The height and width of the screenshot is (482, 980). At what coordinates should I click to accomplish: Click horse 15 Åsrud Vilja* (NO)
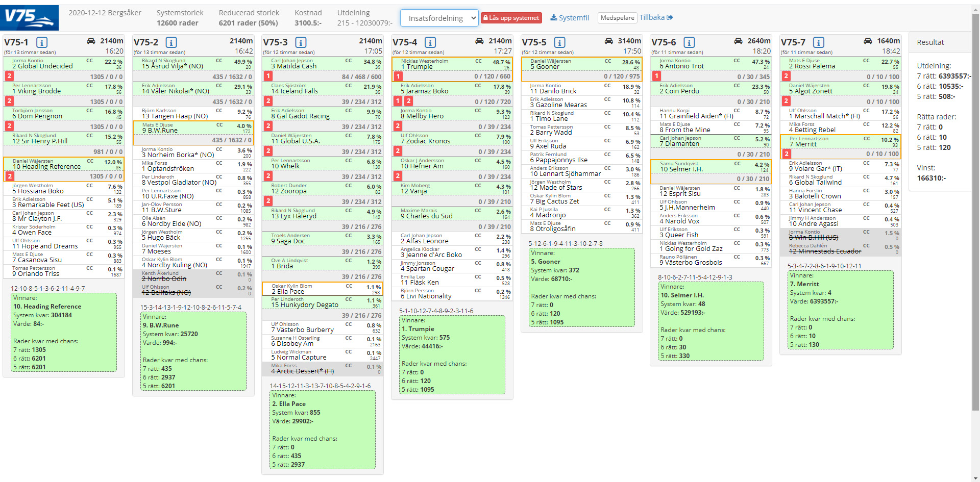[x=193, y=63]
